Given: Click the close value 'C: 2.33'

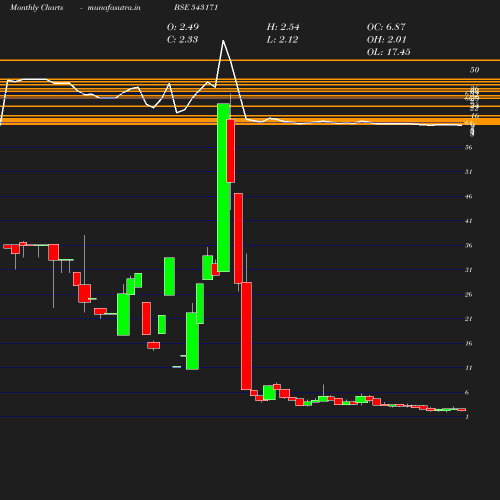Looking at the screenshot, I should coord(182,39).
